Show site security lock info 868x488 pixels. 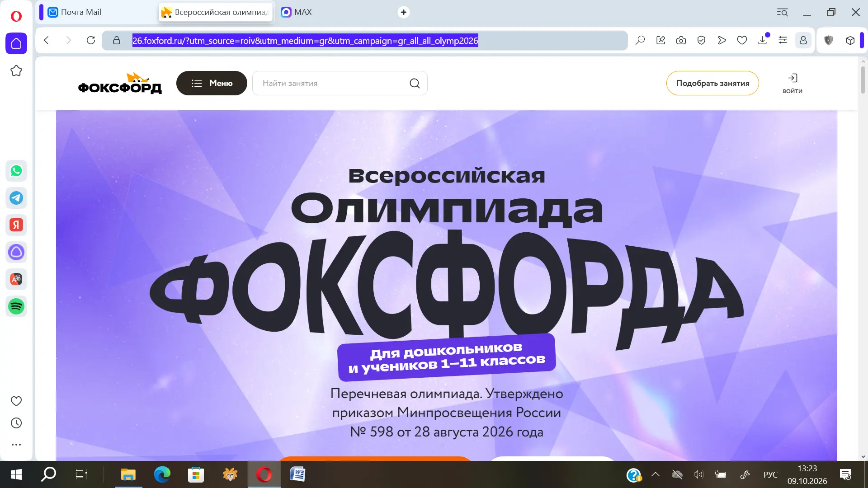[117, 40]
